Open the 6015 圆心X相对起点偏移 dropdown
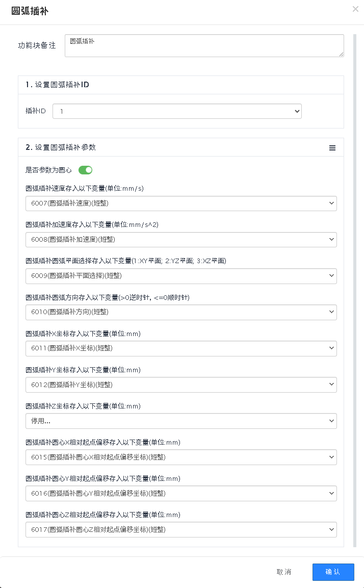 click(x=181, y=457)
